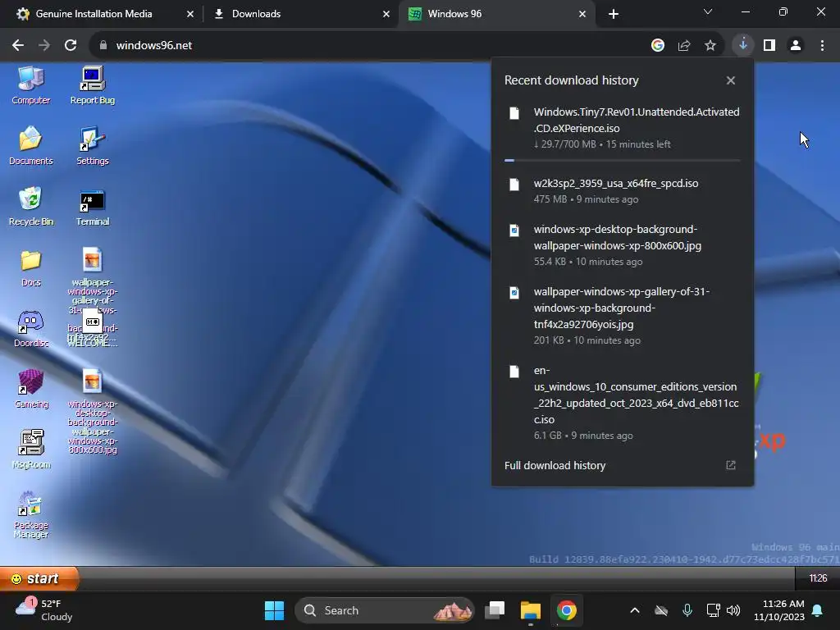Open the Package Manager shortcut
The image size is (840, 630).
click(x=31, y=514)
